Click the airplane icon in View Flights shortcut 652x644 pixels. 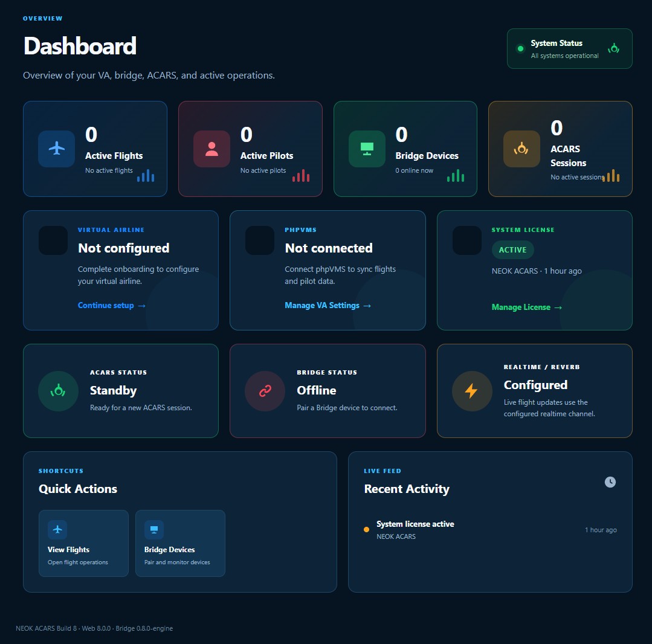[x=57, y=529]
